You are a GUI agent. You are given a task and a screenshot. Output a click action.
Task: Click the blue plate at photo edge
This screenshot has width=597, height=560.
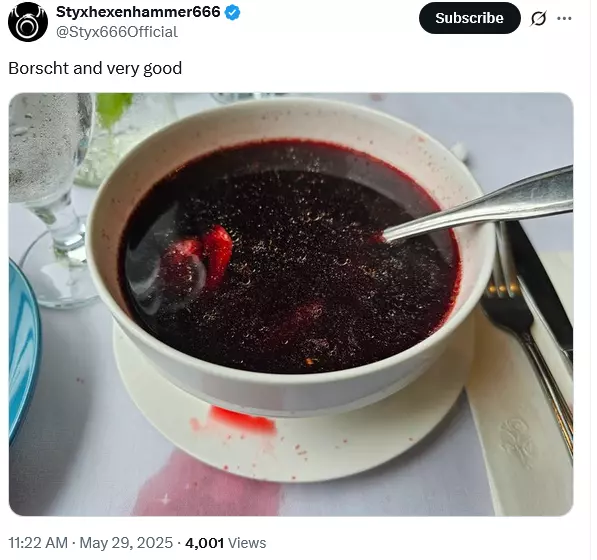23,352
